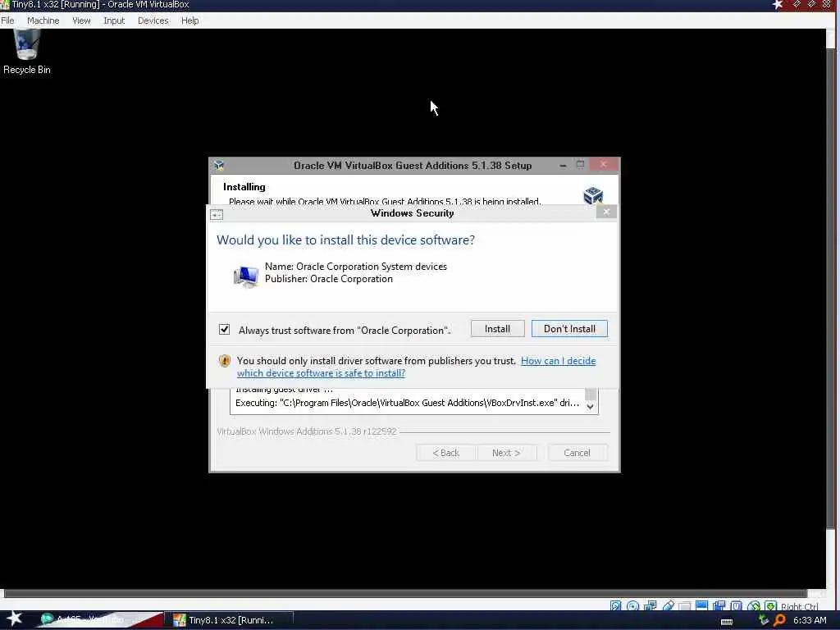Click the shared folders status icon
840x630 pixels.
(685, 606)
